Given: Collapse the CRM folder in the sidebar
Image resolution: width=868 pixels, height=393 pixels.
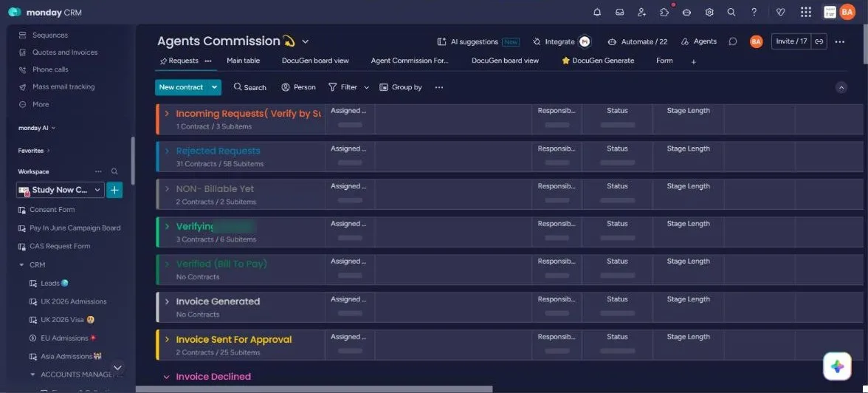Looking at the screenshot, I should (x=21, y=265).
